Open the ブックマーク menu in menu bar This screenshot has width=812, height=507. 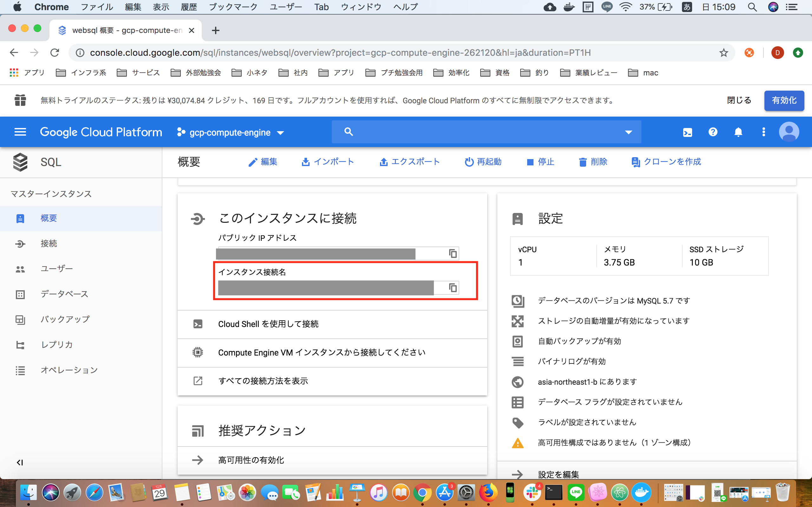tap(233, 7)
